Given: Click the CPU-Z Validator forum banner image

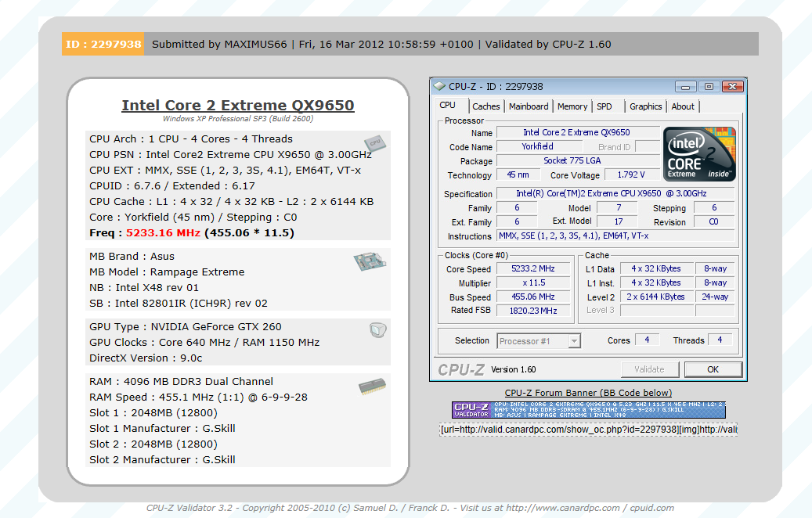Looking at the screenshot, I should [588, 410].
